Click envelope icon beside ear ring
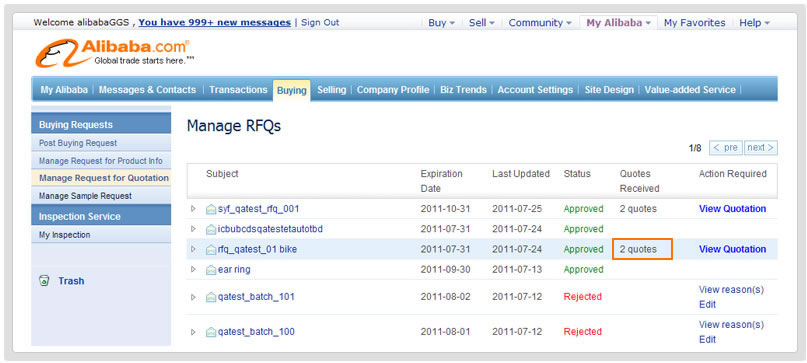Viewport: 807px width, 363px height. coord(211,269)
